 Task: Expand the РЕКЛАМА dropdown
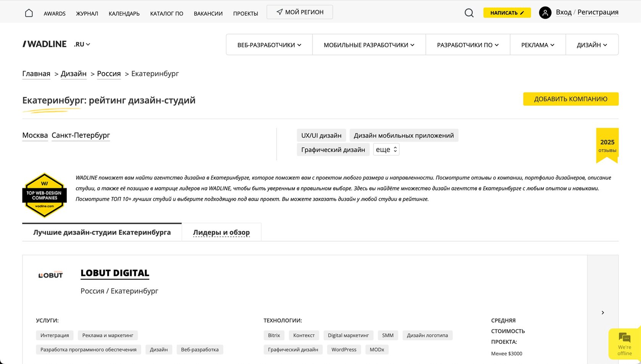[538, 45]
